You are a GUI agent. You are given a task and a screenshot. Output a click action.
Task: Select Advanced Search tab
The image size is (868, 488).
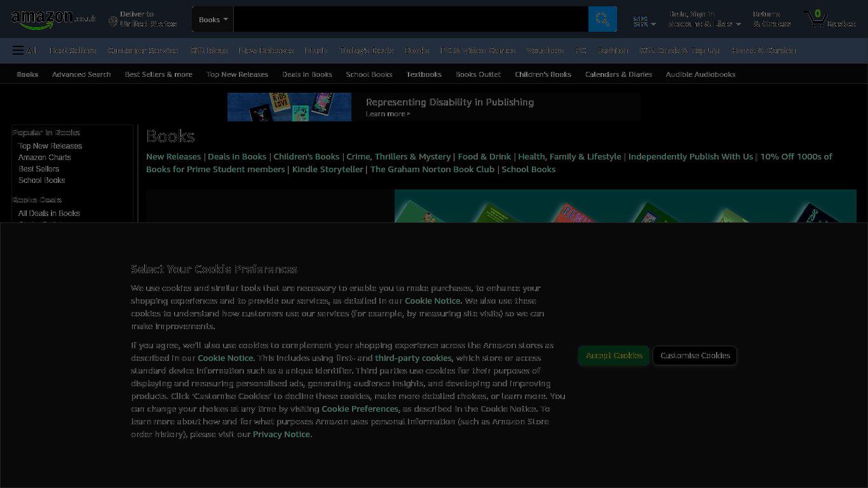tap(81, 74)
